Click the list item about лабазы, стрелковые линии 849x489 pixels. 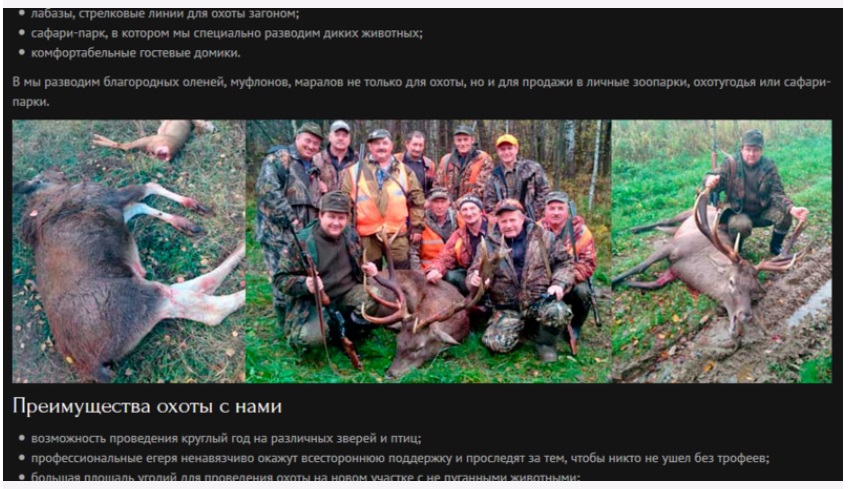[165, 14]
